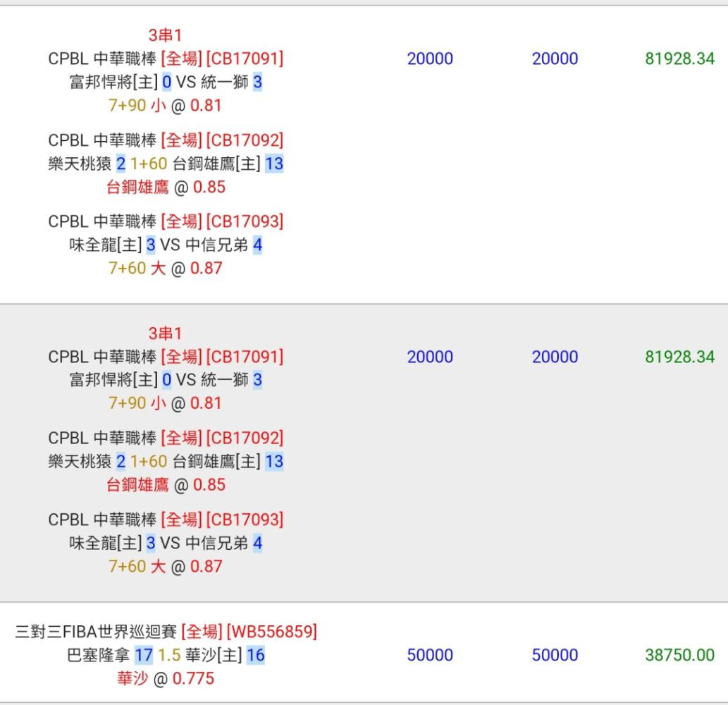Select the 81928.34 payout in the gray row

point(679,357)
